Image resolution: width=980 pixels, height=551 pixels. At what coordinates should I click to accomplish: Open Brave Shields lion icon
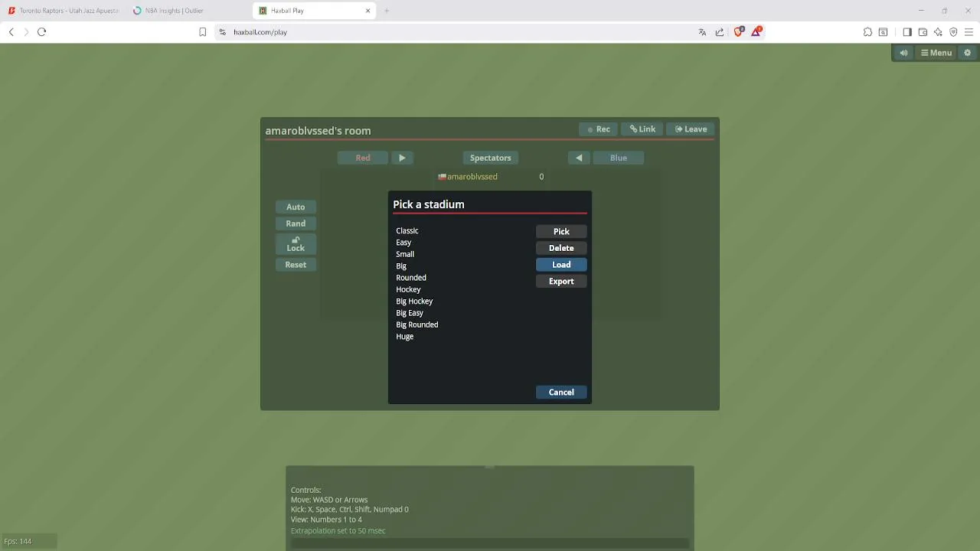pyautogui.click(x=739, y=31)
